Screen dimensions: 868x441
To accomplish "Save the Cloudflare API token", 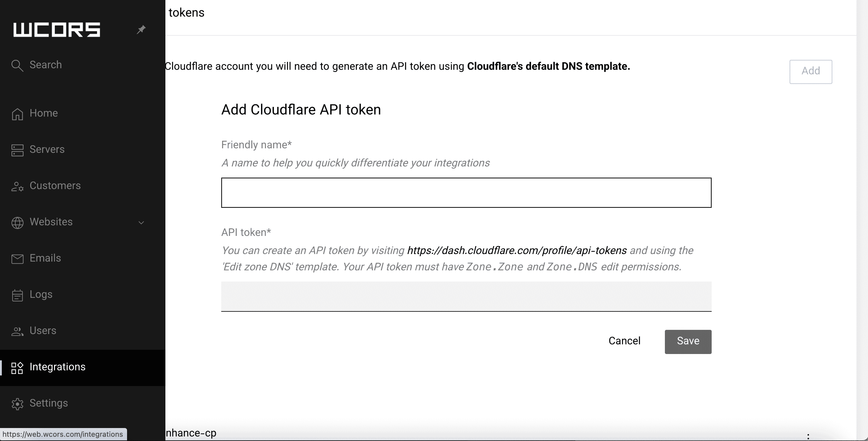I will (688, 342).
